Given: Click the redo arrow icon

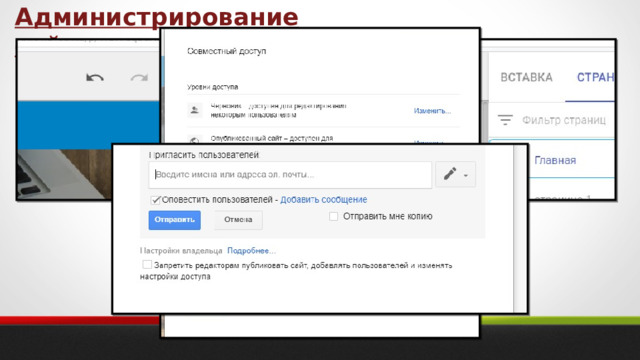Looking at the screenshot, I should 139,77.
